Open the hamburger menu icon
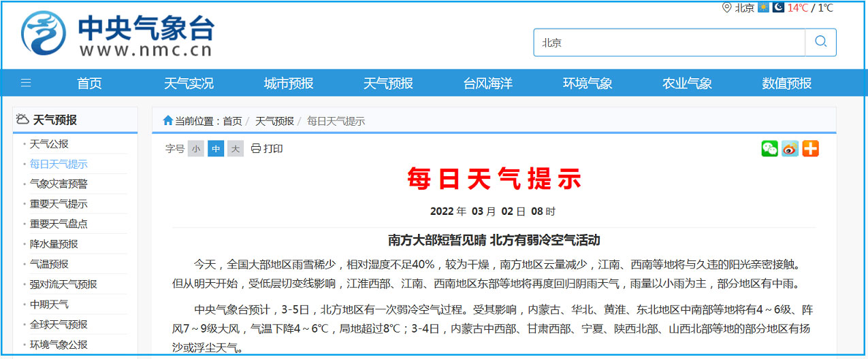The height and width of the screenshot is (359, 868). pos(26,84)
